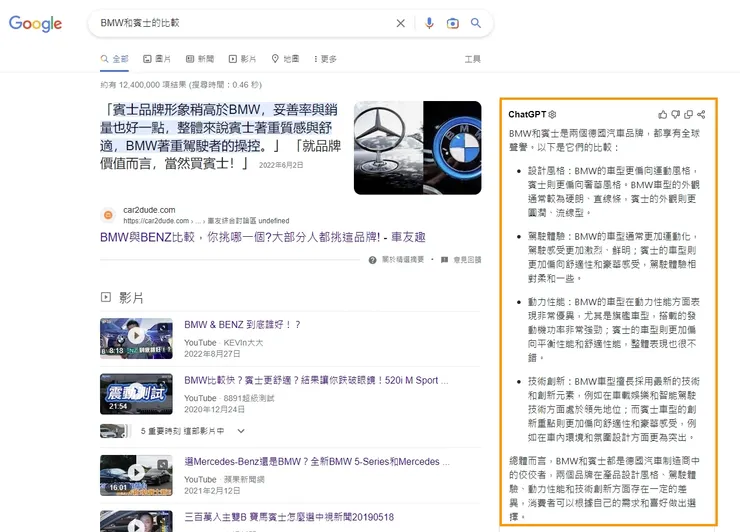Screen dimensions: 740x532
Task: Copy the ChatGPT answer
Action: (x=689, y=114)
